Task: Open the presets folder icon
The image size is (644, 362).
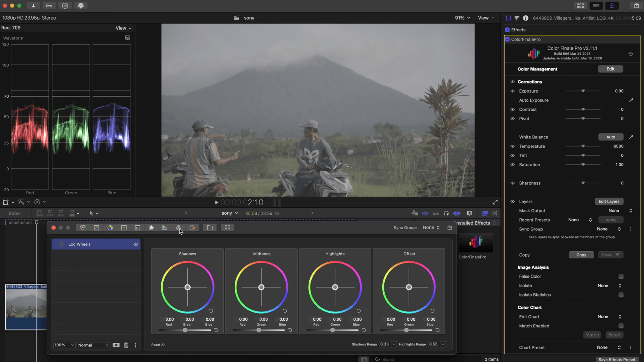Action: (210, 228)
